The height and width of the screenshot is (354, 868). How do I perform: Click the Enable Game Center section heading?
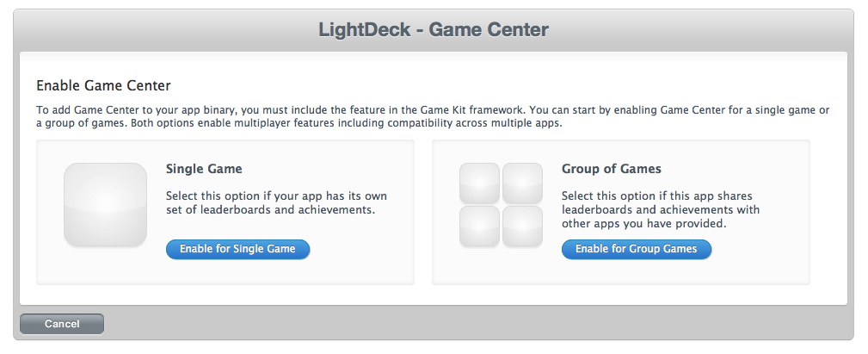tap(103, 85)
